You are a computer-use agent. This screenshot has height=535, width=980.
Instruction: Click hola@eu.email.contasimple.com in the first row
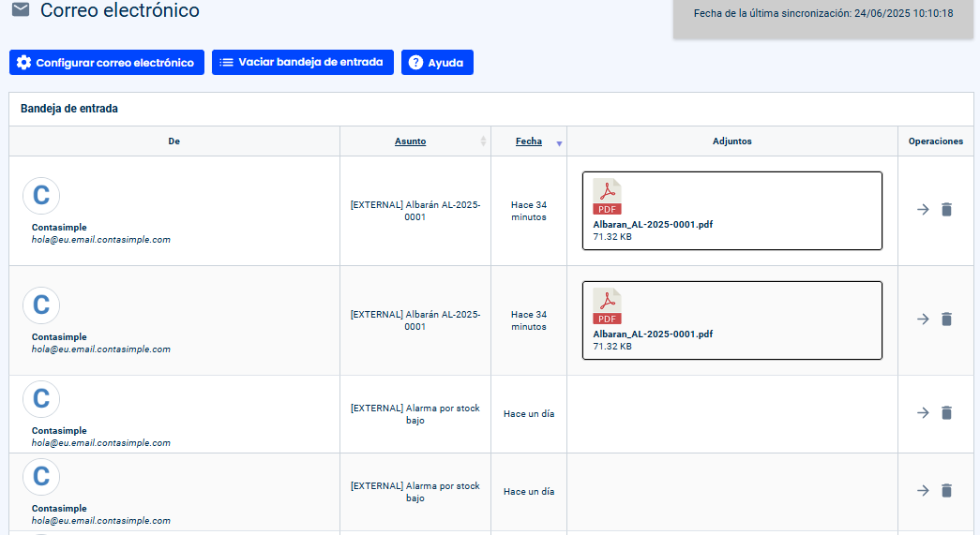pos(101,240)
